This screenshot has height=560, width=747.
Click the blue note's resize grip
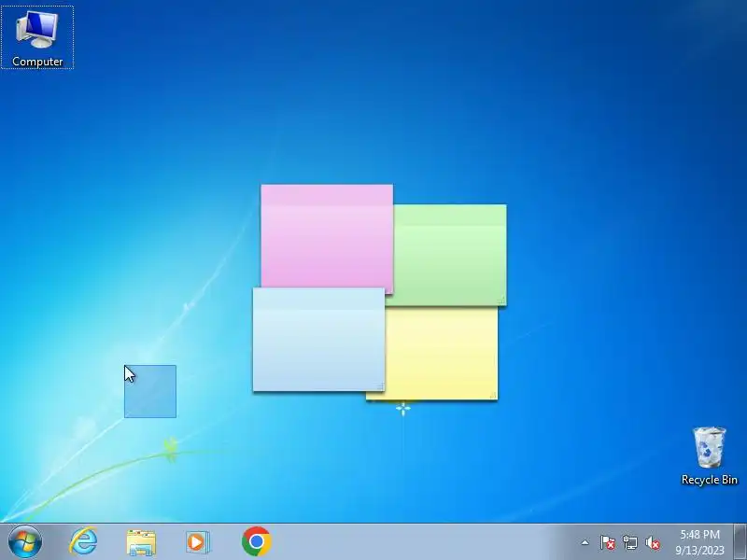pyautogui.click(x=380, y=386)
